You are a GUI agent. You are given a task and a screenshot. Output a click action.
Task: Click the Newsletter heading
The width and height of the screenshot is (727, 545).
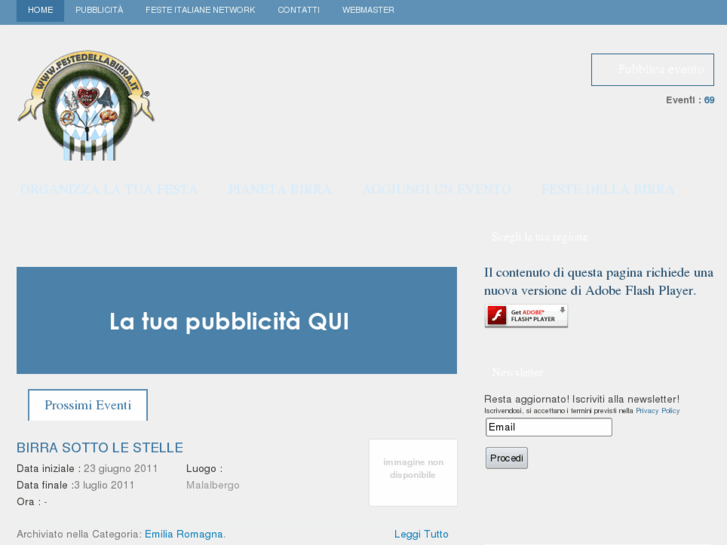[517, 372]
